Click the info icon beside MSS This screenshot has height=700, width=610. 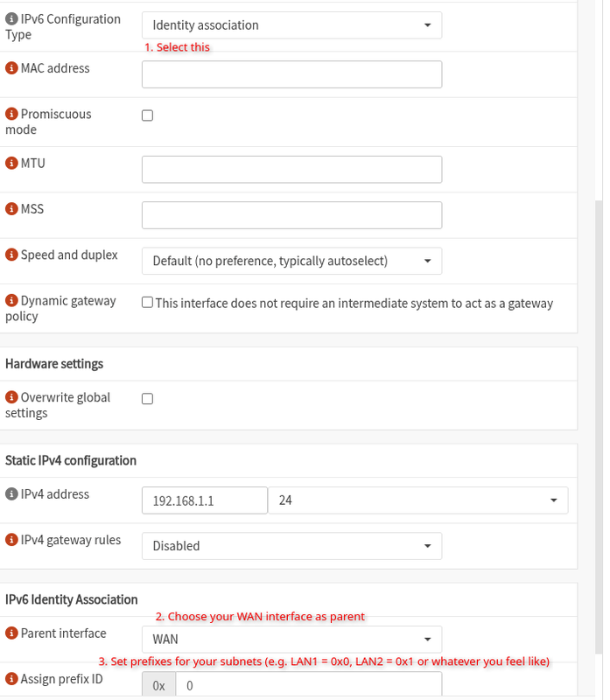tap(11, 208)
